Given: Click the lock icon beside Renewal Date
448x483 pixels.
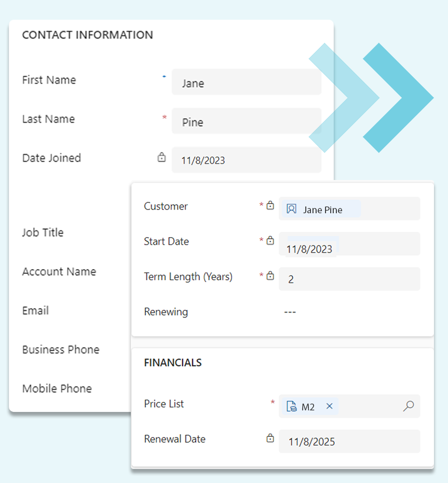Looking at the screenshot, I should [270, 438].
